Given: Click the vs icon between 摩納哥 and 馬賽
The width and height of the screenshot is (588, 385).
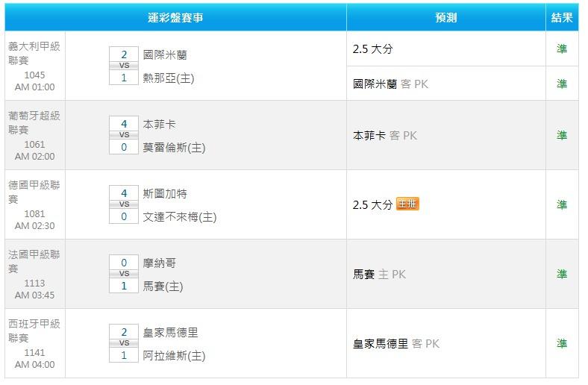Looking at the screenshot, I should pyautogui.click(x=124, y=274).
